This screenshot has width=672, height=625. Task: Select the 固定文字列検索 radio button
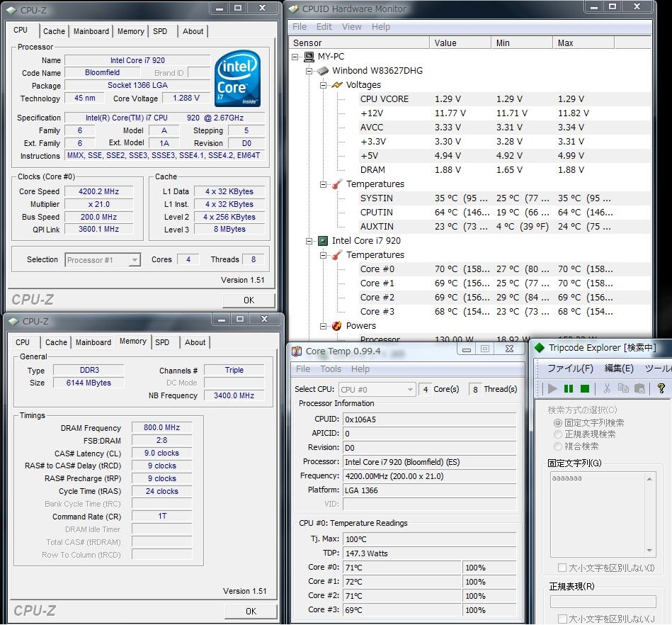(558, 422)
